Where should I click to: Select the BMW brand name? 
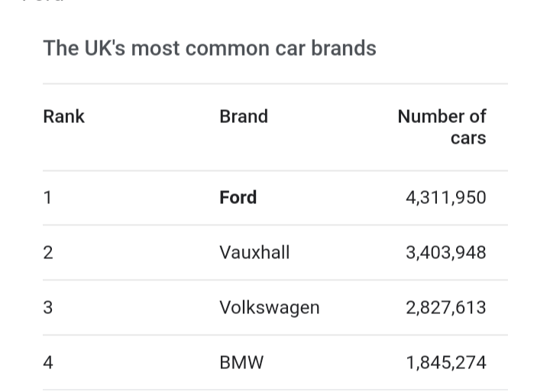241,362
